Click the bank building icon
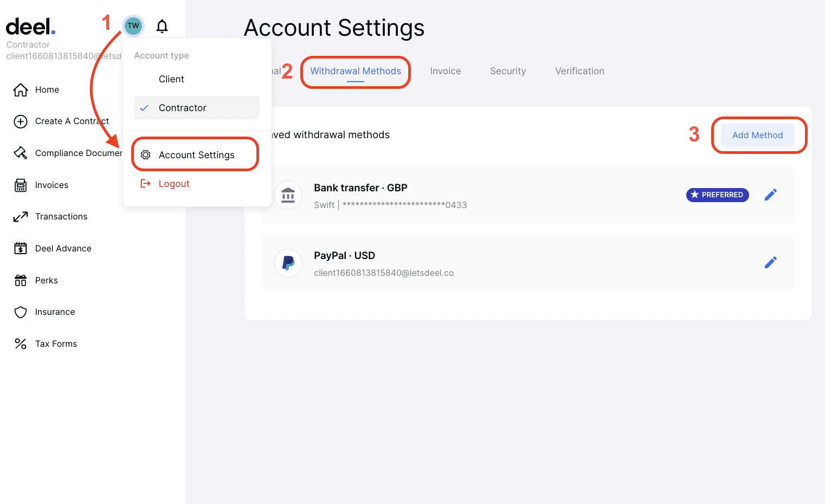Image resolution: width=825 pixels, height=504 pixels. coord(288,195)
